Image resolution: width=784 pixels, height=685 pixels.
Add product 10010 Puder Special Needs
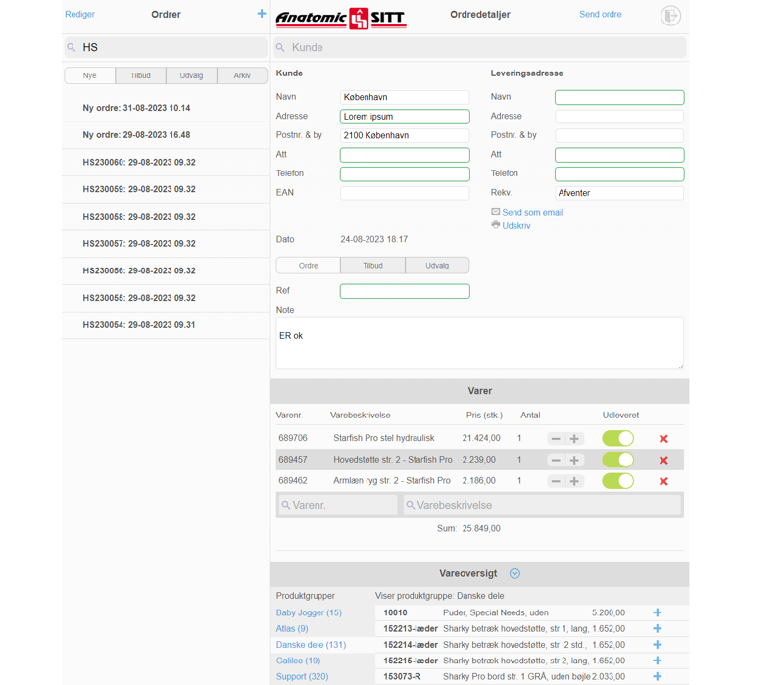pos(657,612)
